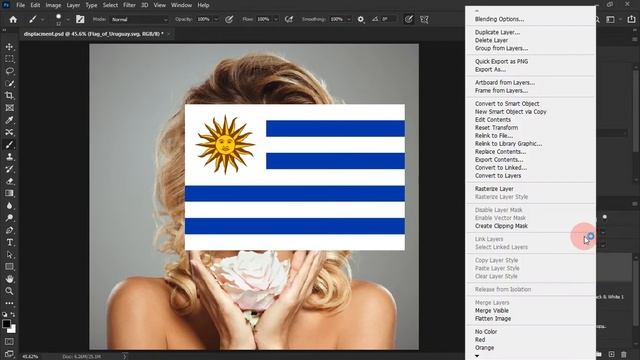Image resolution: width=640 pixels, height=360 pixels.
Task: Click the context menu bottom scroll arrow
Action: (x=477, y=356)
